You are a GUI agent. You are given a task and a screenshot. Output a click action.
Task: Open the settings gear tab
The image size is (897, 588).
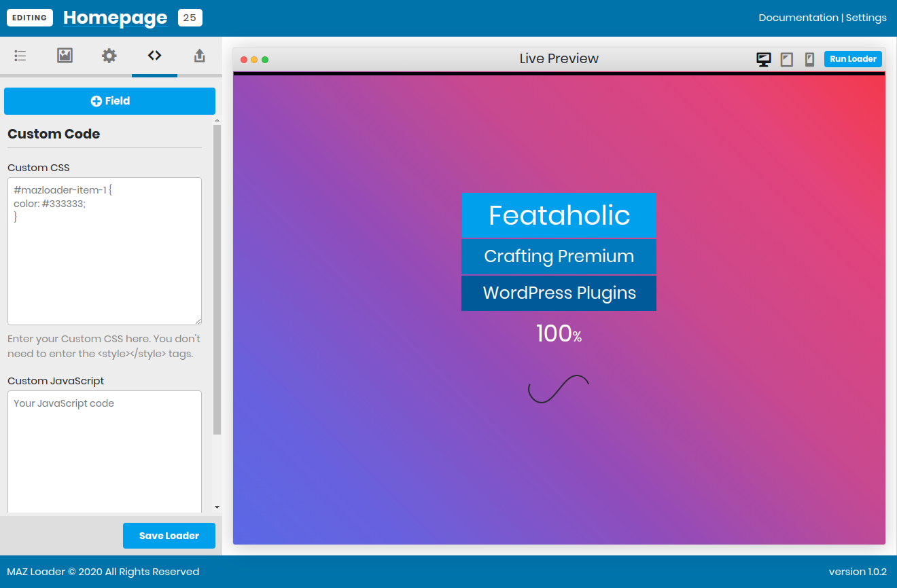[109, 56]
